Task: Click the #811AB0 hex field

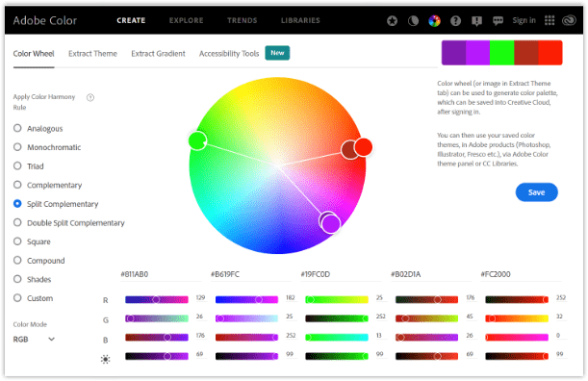Action: point(161,274)
